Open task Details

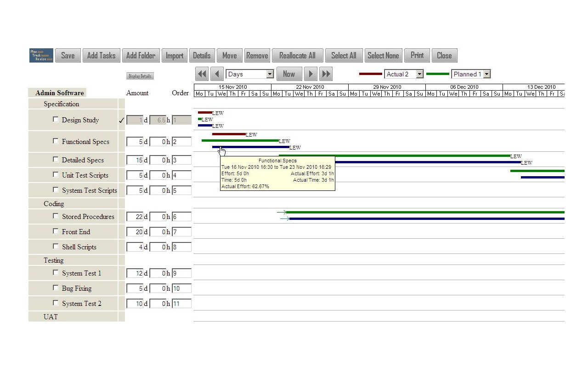pyautogui.click(x=202, y=56)
